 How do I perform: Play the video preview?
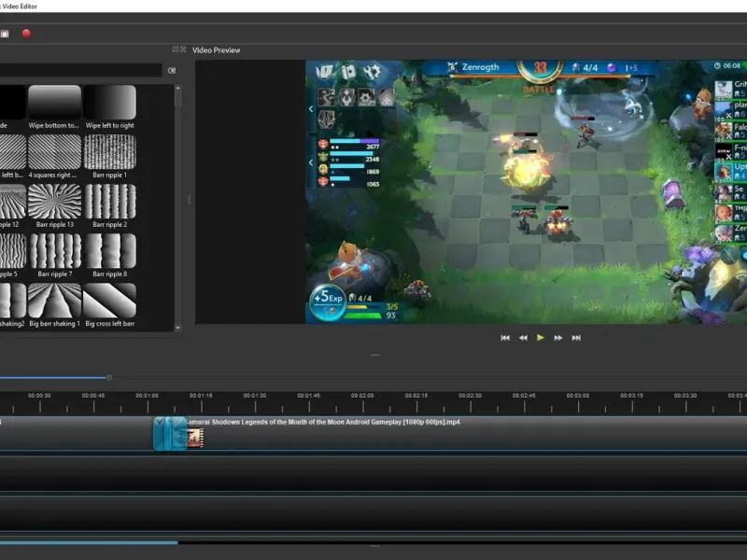[541, 338]
